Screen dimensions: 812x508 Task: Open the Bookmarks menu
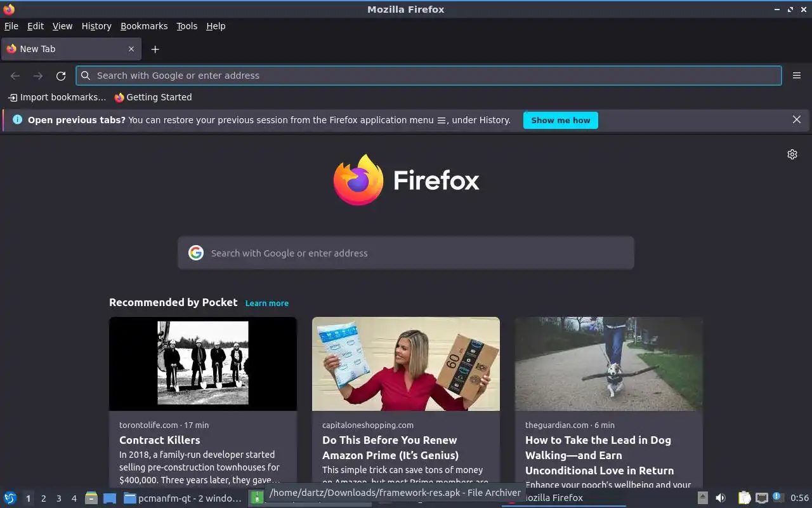coord(144,26)
